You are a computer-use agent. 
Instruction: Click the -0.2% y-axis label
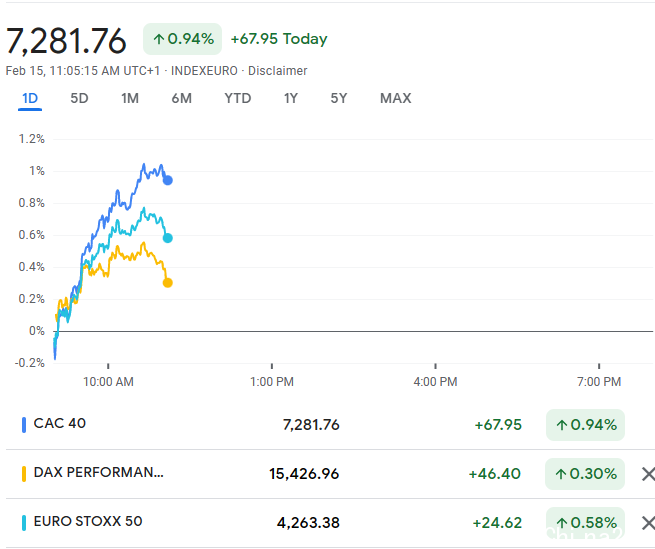pos(30,363)
